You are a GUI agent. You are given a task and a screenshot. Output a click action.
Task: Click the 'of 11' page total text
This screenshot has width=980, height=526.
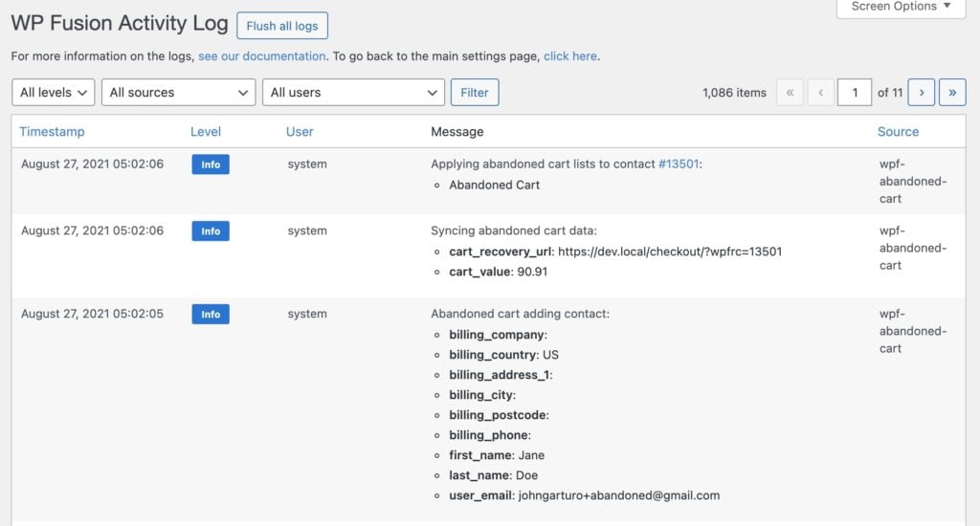click(890, 93)
